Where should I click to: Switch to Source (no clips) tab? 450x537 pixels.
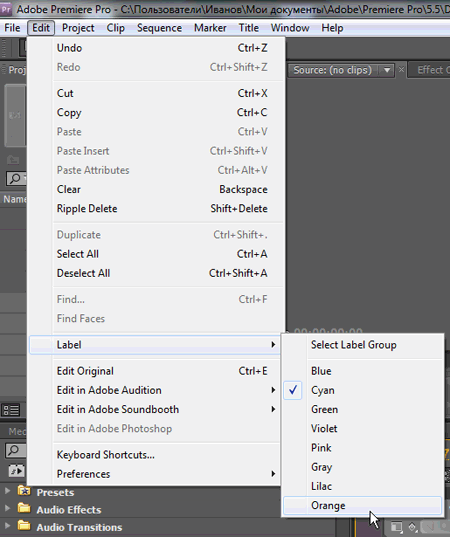tap(332, 70)
